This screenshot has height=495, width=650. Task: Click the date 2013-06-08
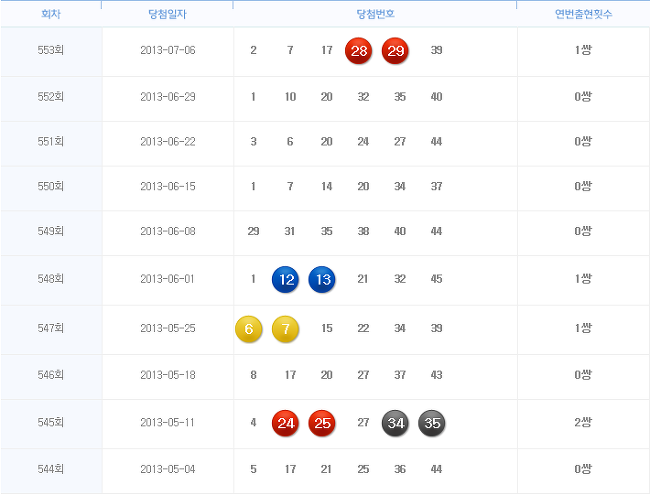pos(167,231)
